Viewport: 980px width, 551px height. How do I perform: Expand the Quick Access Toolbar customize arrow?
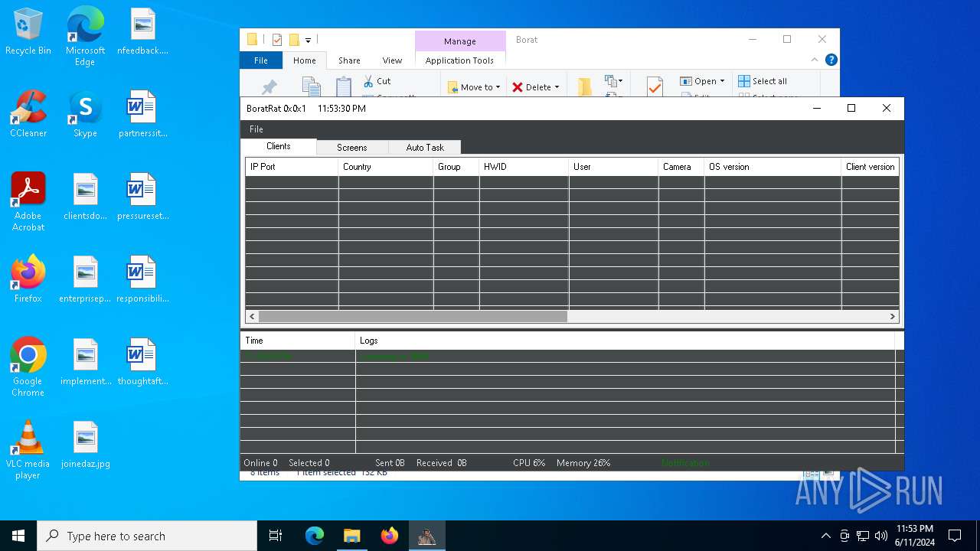pyautogui.click(x=308, y=40)
